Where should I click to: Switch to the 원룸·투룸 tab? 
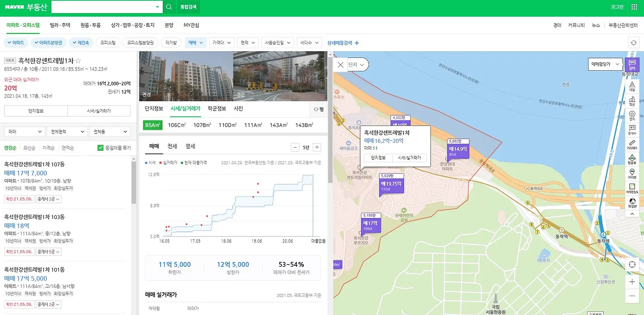click(x=91, y=25)
